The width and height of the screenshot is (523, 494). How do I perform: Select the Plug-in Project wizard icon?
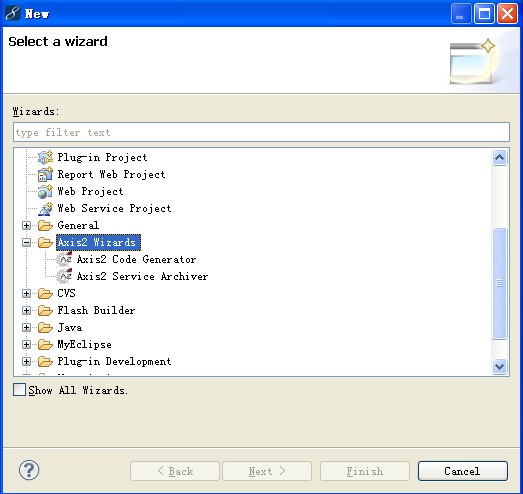tap(45, 157)
